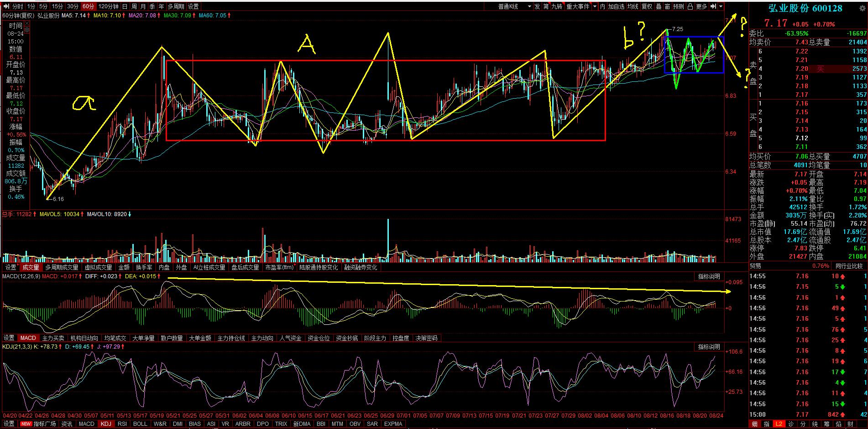This screenshot has width=868, height=429.
Task: Select the L2 icon in bottom-right tabs
Action: (x=779, y=424)
